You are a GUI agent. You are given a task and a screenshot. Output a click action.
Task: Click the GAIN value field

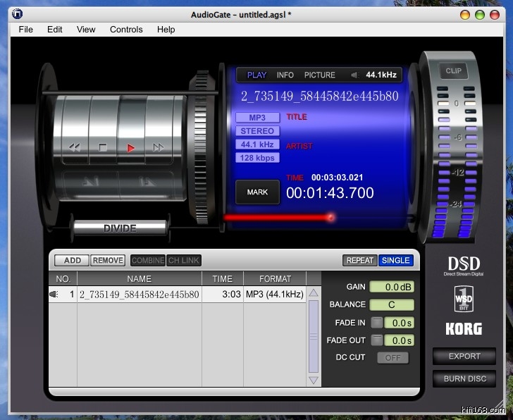[391, 287]
